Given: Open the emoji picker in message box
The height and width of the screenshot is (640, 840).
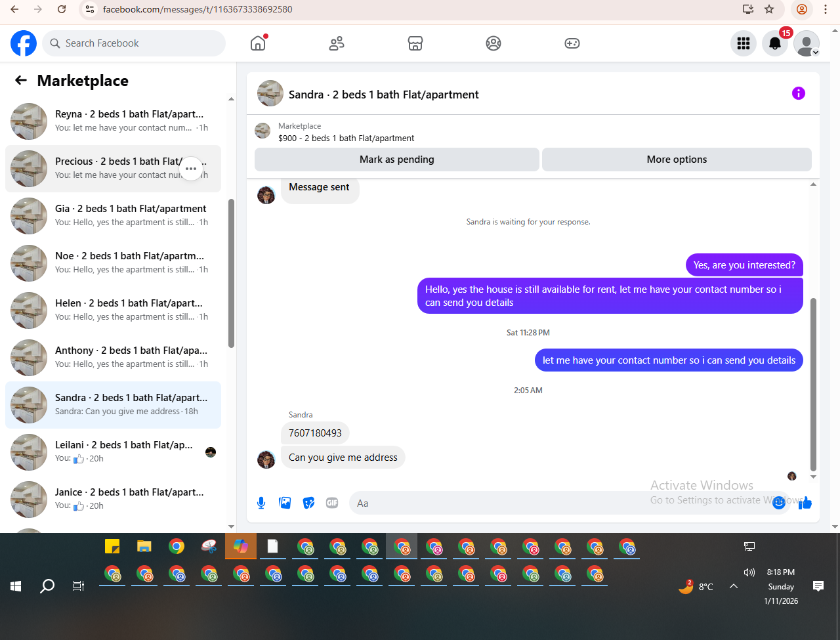Looking at the screenshot, I should point(779,503).
